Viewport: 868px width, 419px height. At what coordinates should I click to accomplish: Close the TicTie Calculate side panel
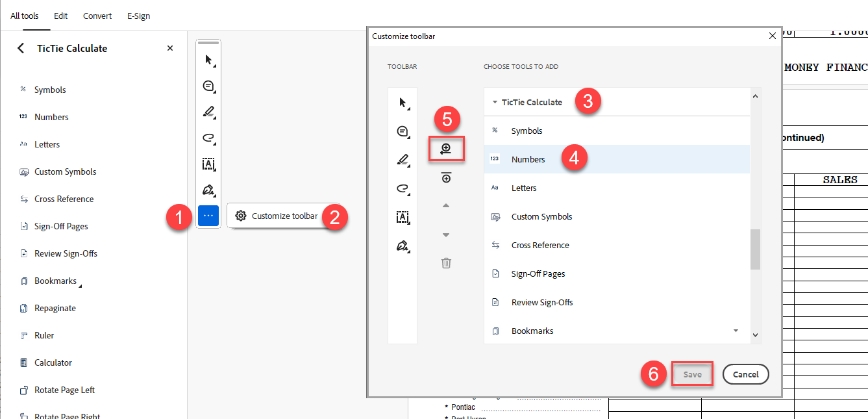click(170, 48)
